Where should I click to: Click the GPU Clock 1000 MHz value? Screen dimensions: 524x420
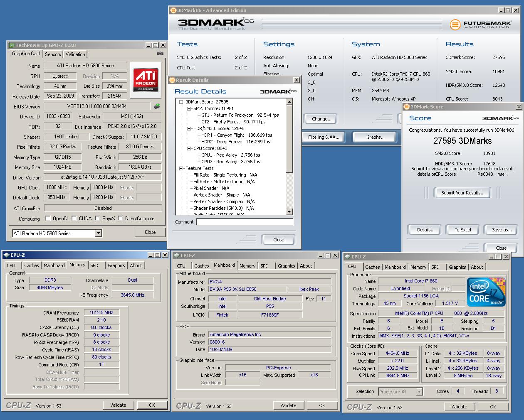(x=57, y=187)
